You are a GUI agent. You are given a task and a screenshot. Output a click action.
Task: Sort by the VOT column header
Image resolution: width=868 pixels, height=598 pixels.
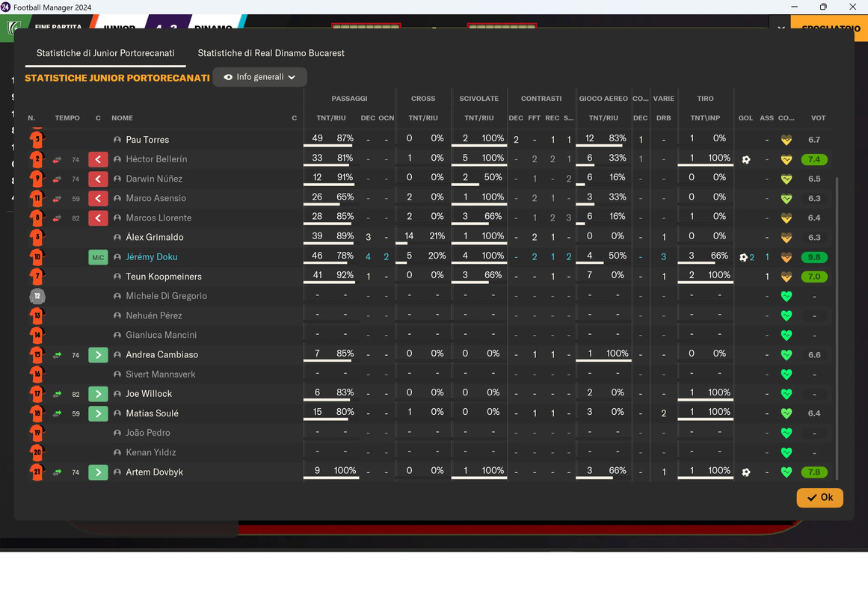[818, 118]
